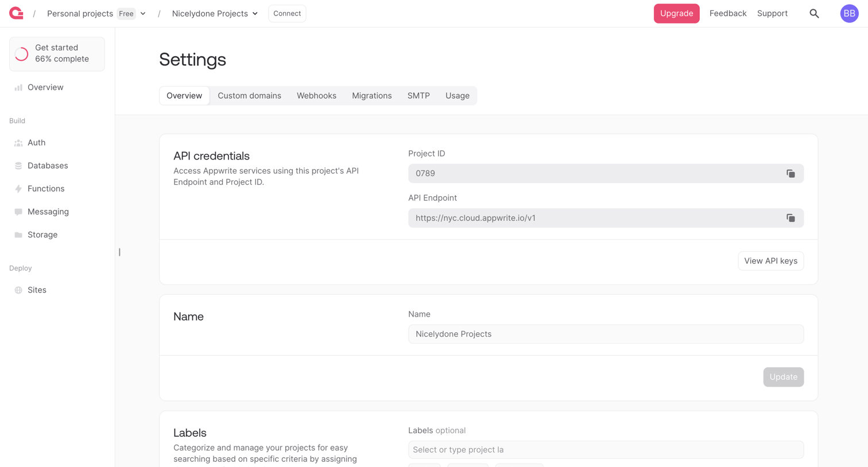Click the Appwrite logo icon
This screenshot has width=868, height=467.
16,13
